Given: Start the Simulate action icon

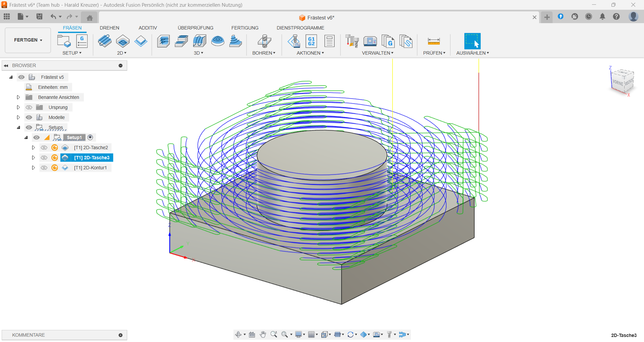Looking at the screenshot, I should tap(294, 41).
